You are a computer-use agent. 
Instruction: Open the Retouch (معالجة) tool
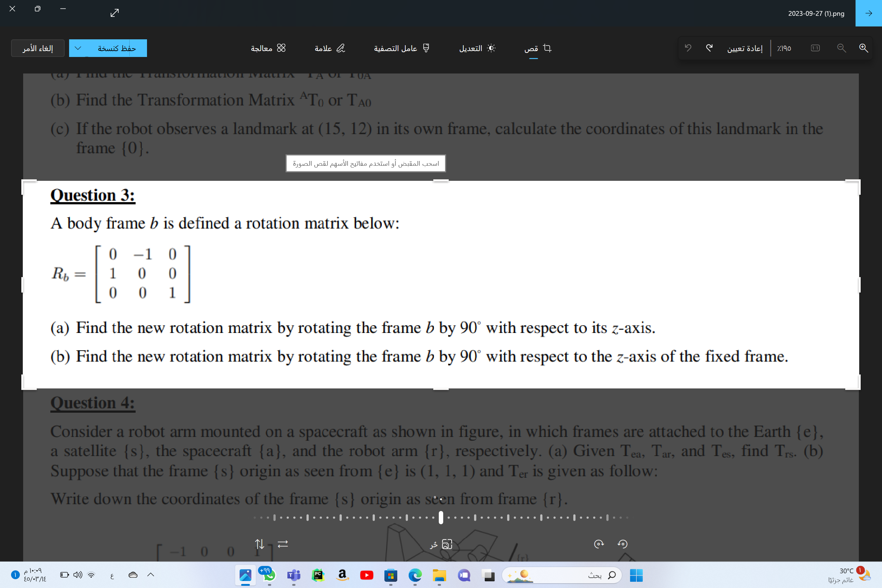coord(268,48)
